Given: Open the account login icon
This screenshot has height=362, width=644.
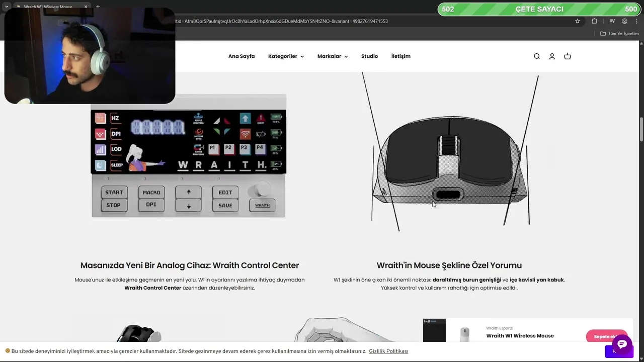Looking at the screenshot, I should click(552, 56).
